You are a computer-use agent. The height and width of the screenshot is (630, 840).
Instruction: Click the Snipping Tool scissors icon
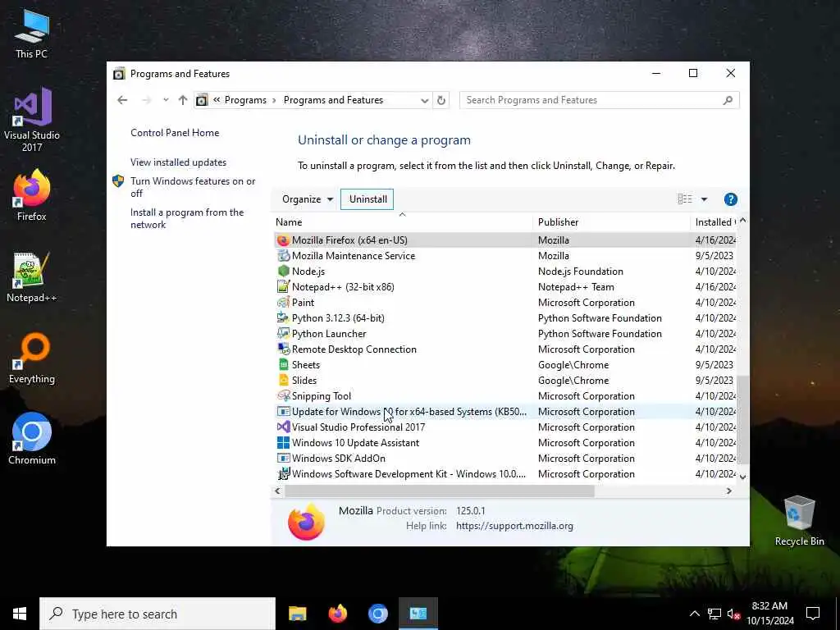283,395
